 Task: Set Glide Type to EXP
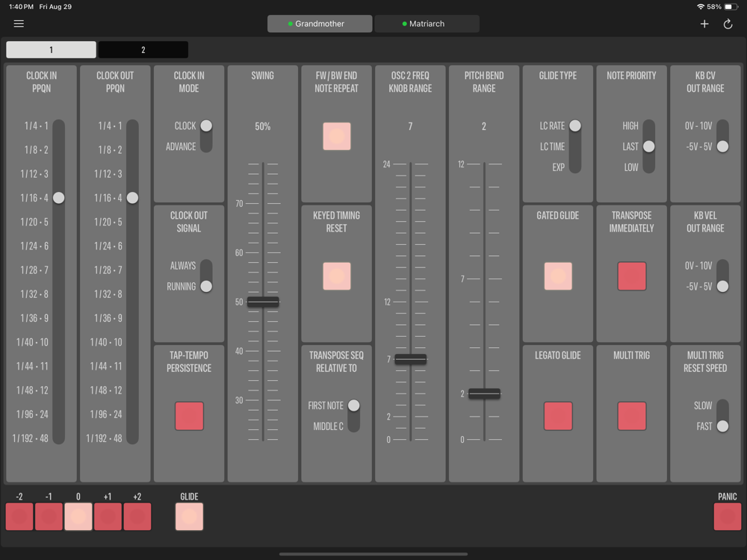pos(558,167)
